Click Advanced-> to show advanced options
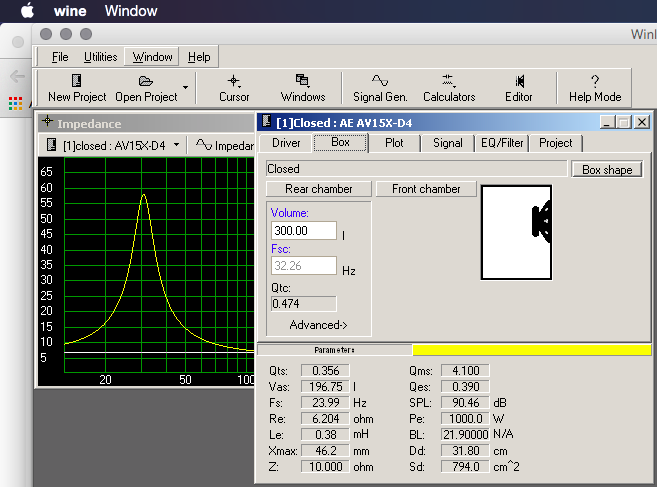 tap(318, 325)
